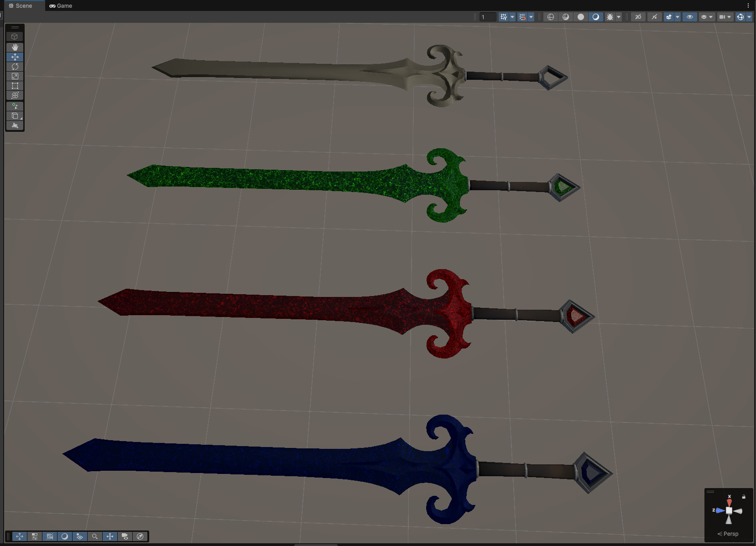The width and height of the screenshot is (756, 546).
Task: Click the red X axis cone on gizmo
Action: (729, 503)
